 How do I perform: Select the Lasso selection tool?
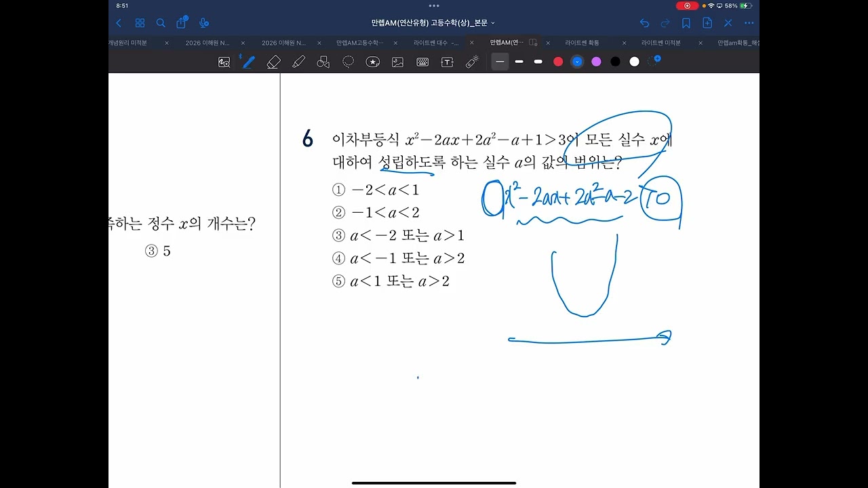pyautogui.click(x=348, y=62)
